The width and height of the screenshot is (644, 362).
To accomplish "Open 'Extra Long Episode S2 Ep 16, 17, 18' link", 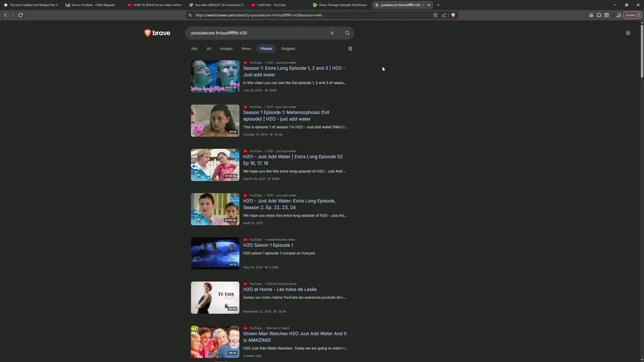I will click(293, 160).
